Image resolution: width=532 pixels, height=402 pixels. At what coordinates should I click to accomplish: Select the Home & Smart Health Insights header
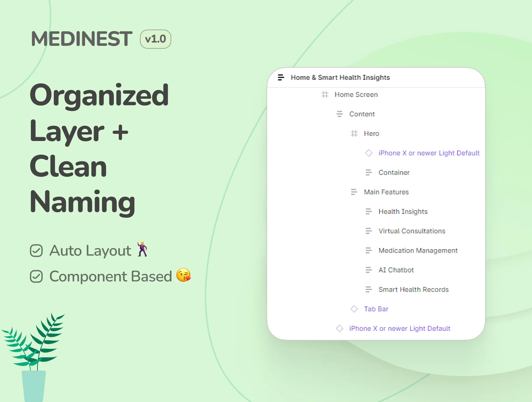376,77
